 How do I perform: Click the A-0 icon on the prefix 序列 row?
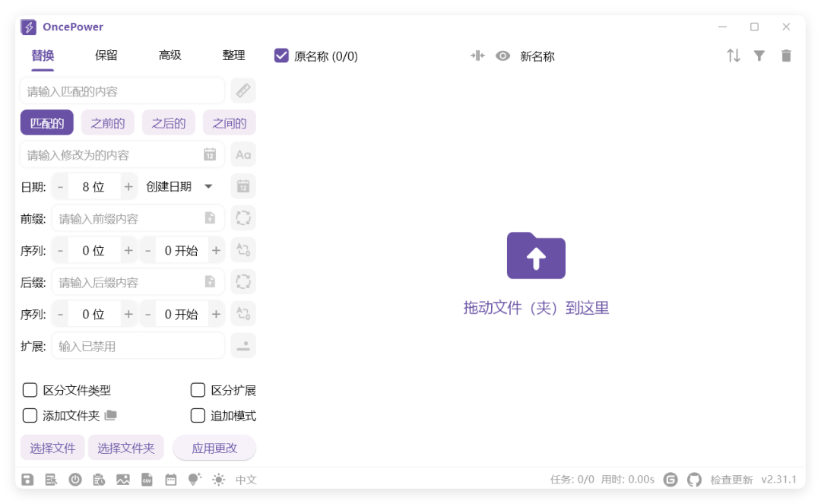click(x=243, y=250)
